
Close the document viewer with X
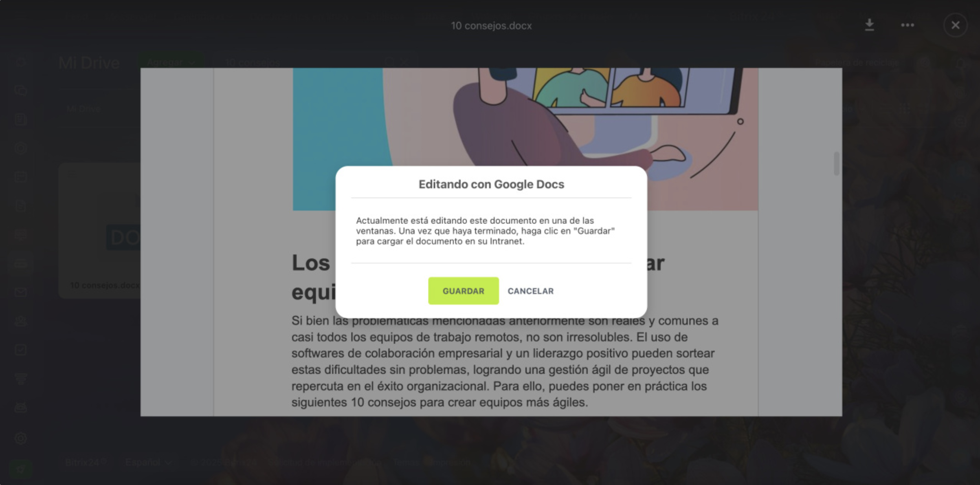click(x=955, y=25)
